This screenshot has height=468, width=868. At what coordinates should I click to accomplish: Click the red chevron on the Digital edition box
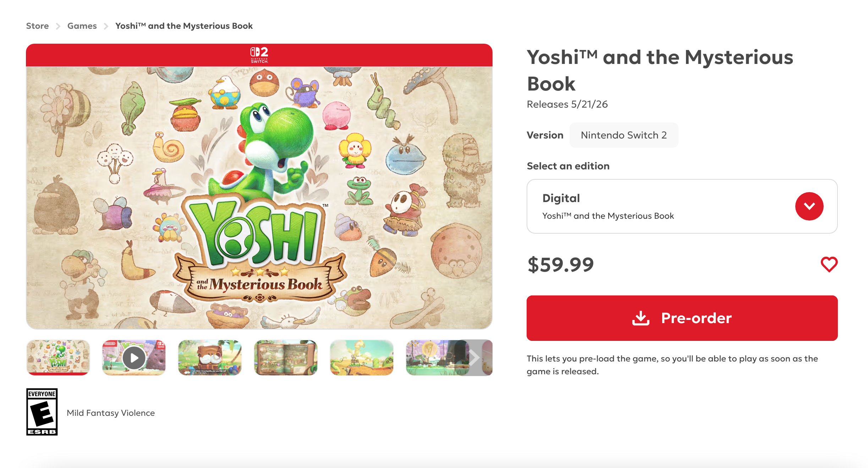809,206
